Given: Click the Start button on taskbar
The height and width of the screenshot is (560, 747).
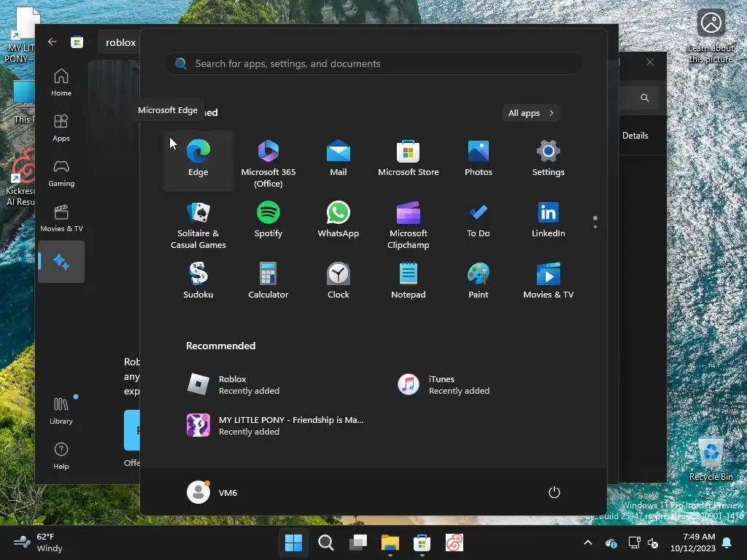Looking at the screenshot, I should [293, 542].
